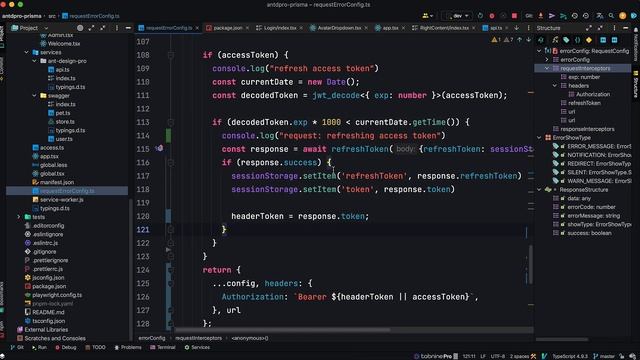Hide the Project panel with minus icon
This screenshot has width=640, height=360.
pos(128,28)
